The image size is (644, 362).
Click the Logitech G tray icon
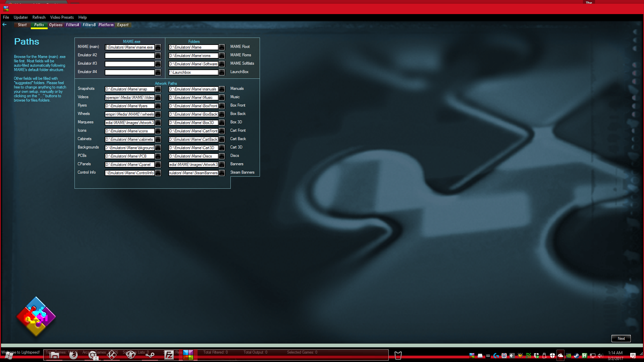[496, 356]
